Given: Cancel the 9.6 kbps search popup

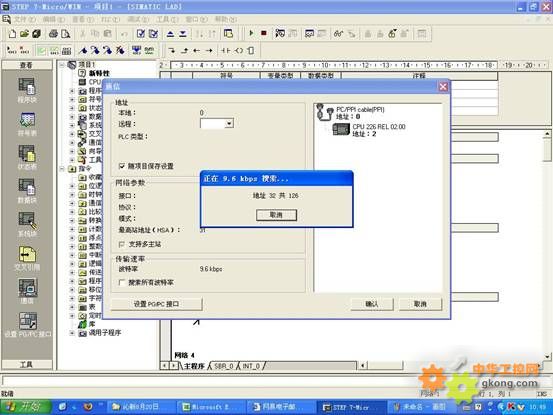Looking at the screenshot, I should click(276, 215).
